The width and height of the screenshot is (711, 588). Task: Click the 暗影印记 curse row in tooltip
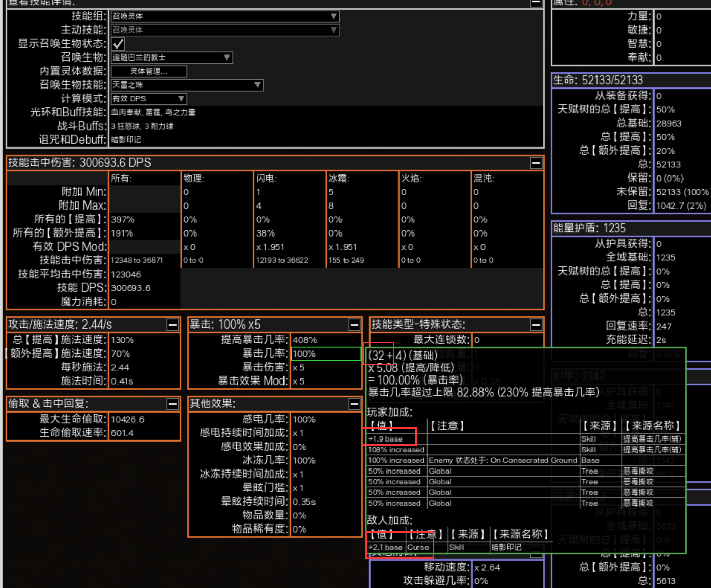(458, 547)
